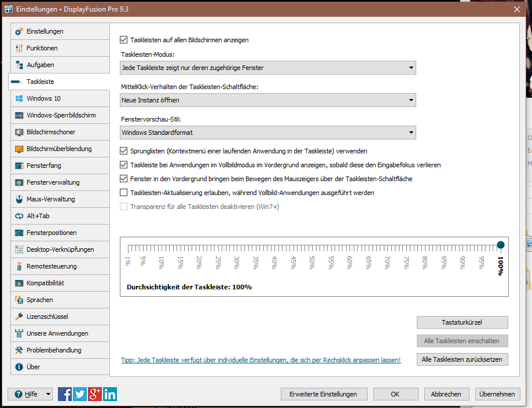Image resolution: width=532 pixels, height=408 pixels.
Task: Click the Lizenzschlüssel key icon
Action: pos(19,317)
